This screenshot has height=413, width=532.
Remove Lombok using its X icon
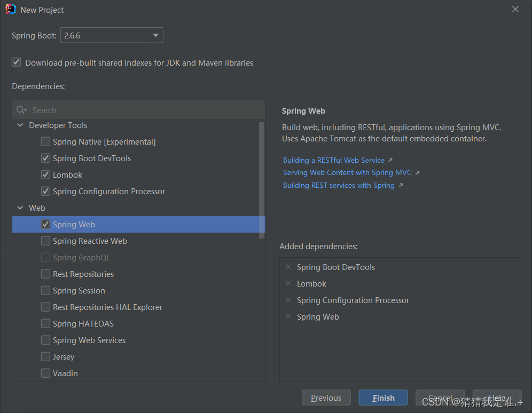tap(288, 283)
